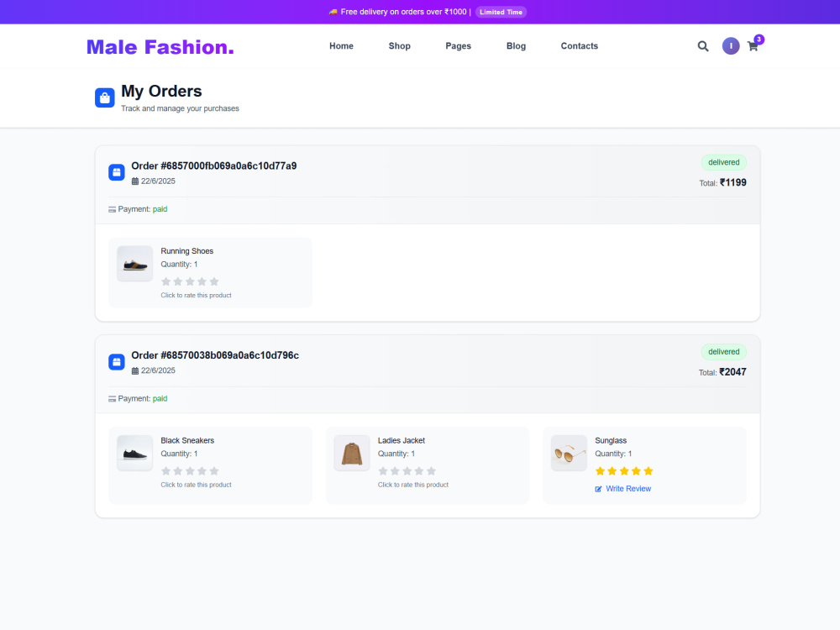This screenshot has height=630, width=840.
Task: Click Sunglass third star
Action: click(624, 471)
